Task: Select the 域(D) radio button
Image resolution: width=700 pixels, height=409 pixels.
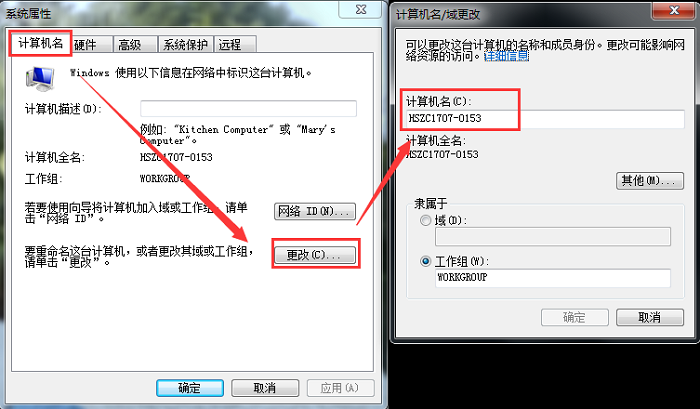Action: (x=425, y=220)
